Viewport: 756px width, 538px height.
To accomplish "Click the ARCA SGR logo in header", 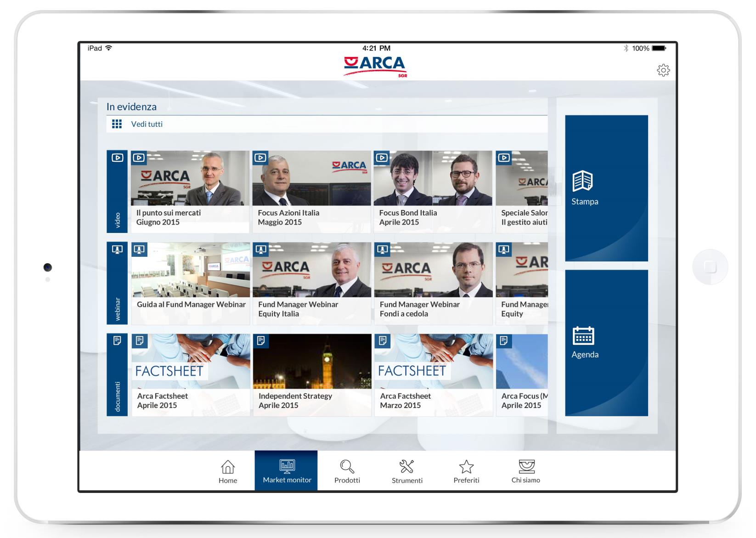I will (375, 67).
